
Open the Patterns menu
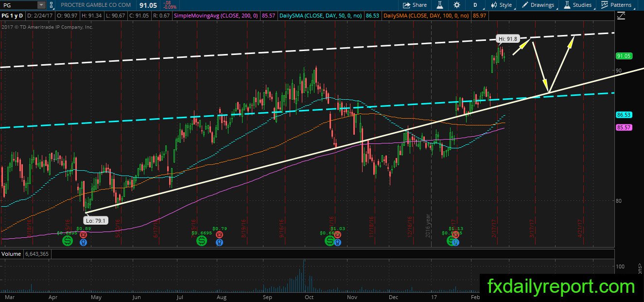point(616,5)
